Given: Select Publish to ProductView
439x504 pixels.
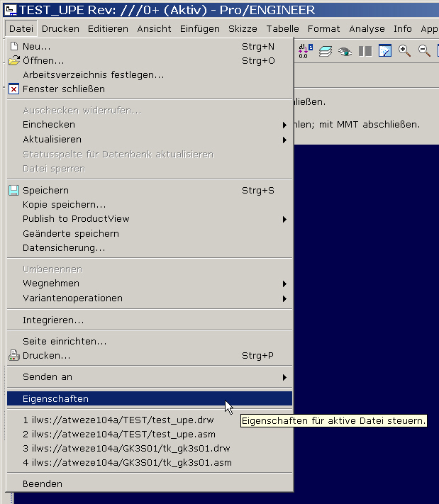Looking at the screenshot, I should coord(150,219).
